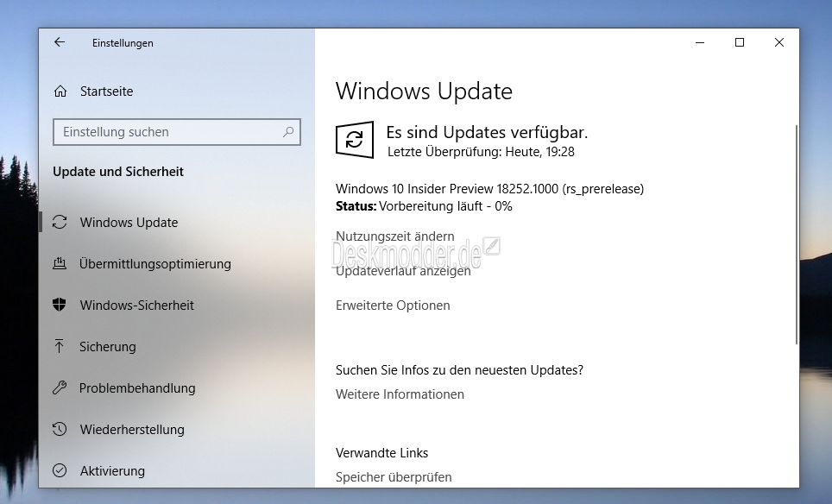Focus the Einstellung suchen search field

click(177, 132)
